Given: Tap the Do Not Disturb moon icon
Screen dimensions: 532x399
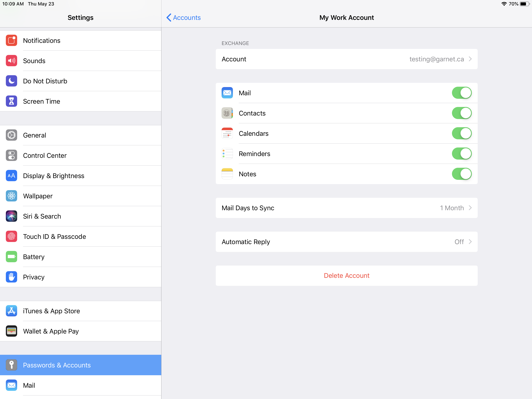Looking at the screenshot, I should coord(11,81).
